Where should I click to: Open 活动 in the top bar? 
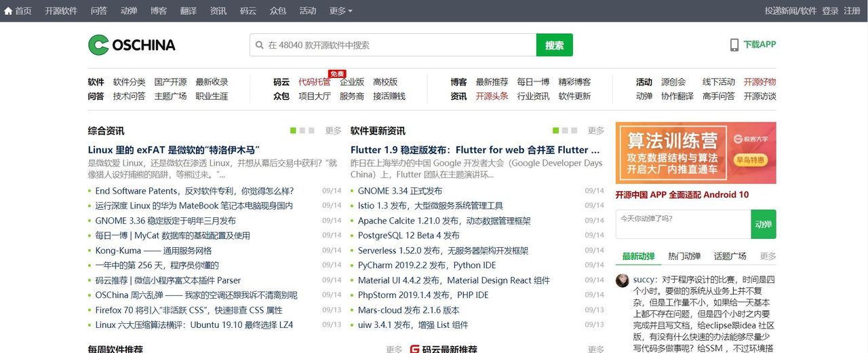(308, 11)
